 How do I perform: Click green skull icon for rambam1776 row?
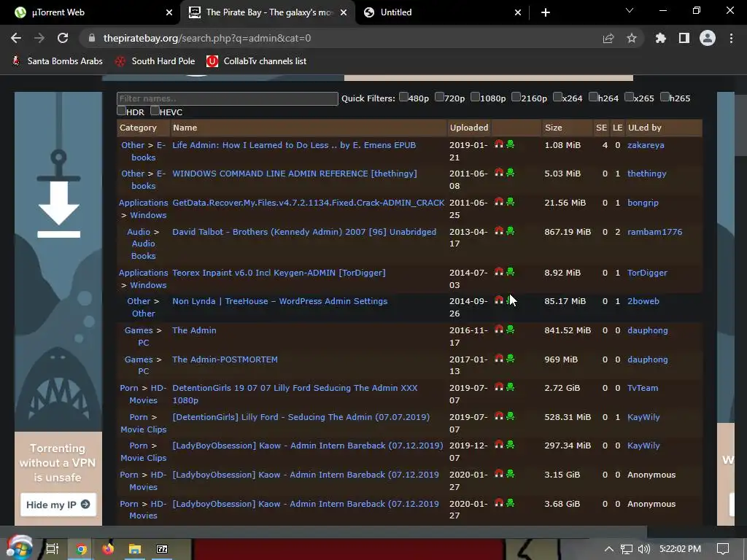510,230
